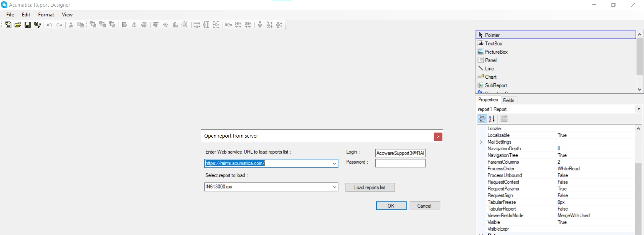Switch to the Fields tab

click(508, 100)
